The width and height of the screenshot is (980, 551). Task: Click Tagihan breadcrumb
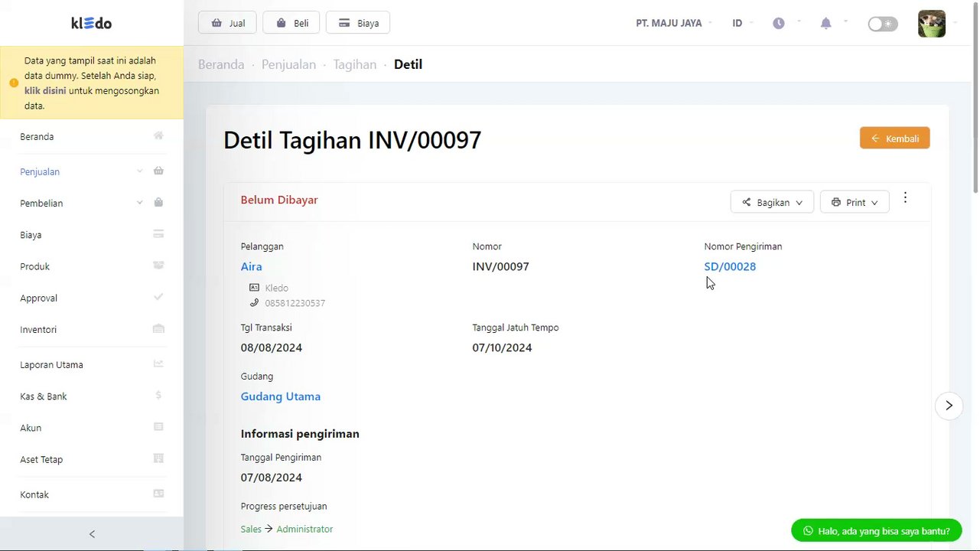pyautogui.click(x=355, y=64)
